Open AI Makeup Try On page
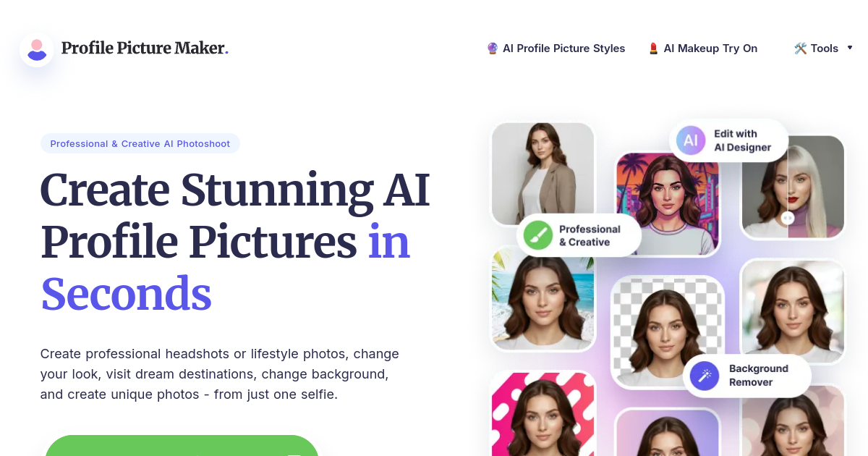Screen dimensions: 868x456 pos(703,48)
